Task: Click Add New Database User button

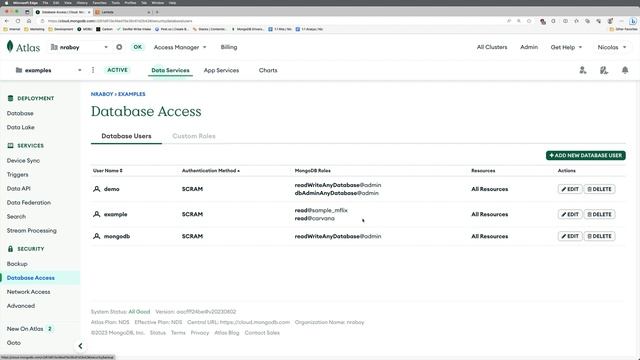Action: pos(586,156)
